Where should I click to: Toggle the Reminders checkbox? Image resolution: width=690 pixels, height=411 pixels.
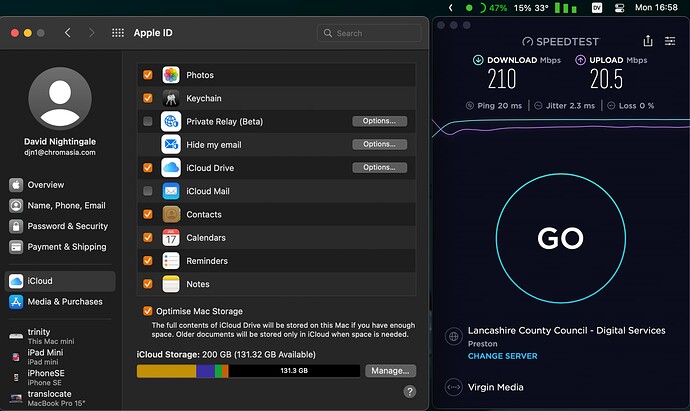point(148,261)
